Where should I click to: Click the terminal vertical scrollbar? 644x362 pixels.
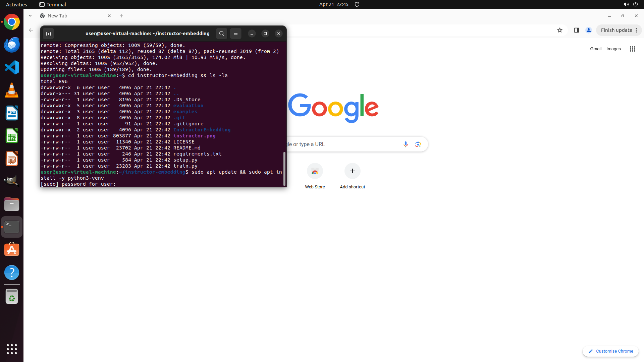[284, 169]
